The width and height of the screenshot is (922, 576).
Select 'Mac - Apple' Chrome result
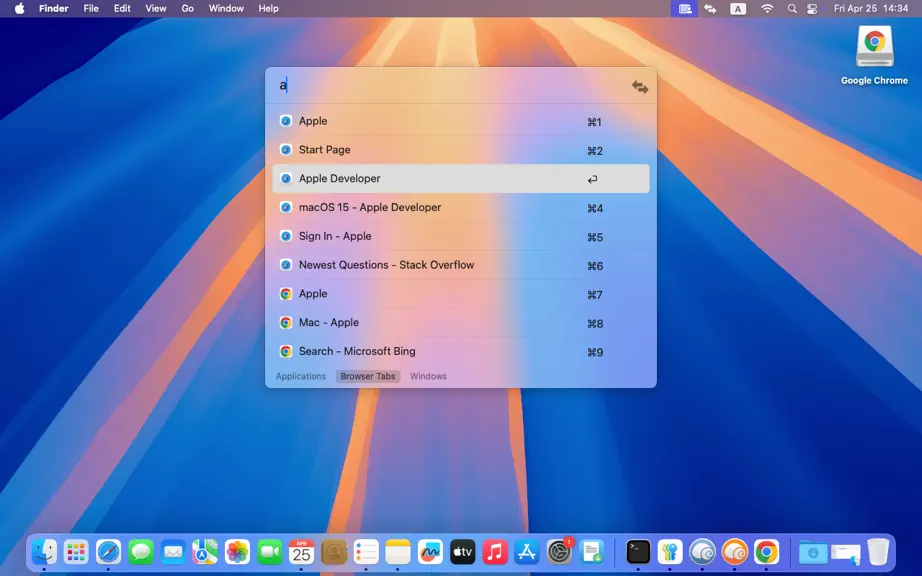pyautogui.click(x=461, y=323)
